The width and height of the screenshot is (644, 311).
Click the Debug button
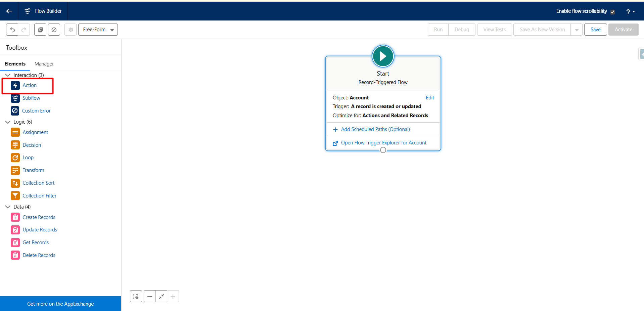[462, 30]
